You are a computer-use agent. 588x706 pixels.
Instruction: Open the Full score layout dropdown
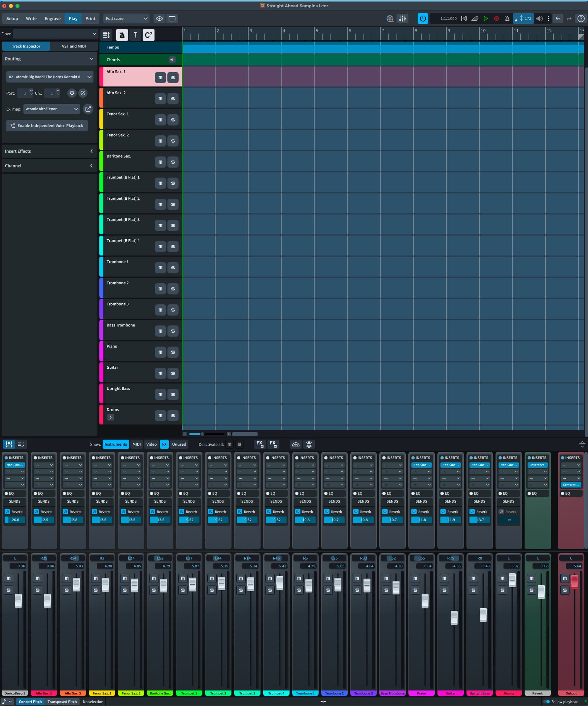coord(126,18)
